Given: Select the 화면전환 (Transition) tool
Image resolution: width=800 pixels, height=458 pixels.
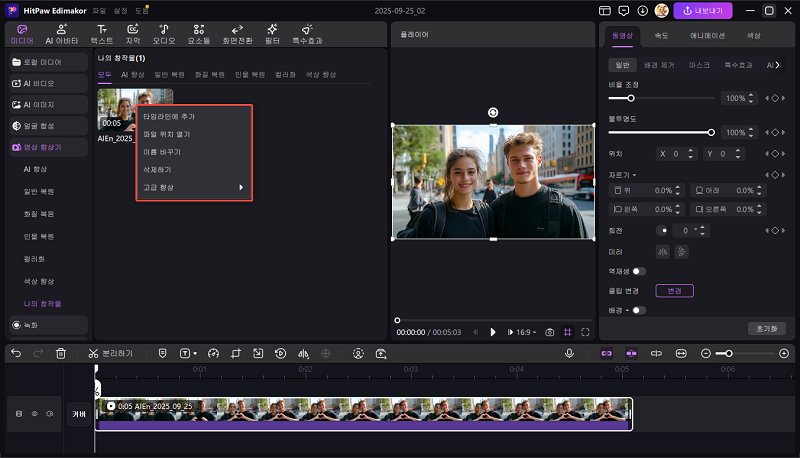Looking at the screenshot, I should click(236, 34).
